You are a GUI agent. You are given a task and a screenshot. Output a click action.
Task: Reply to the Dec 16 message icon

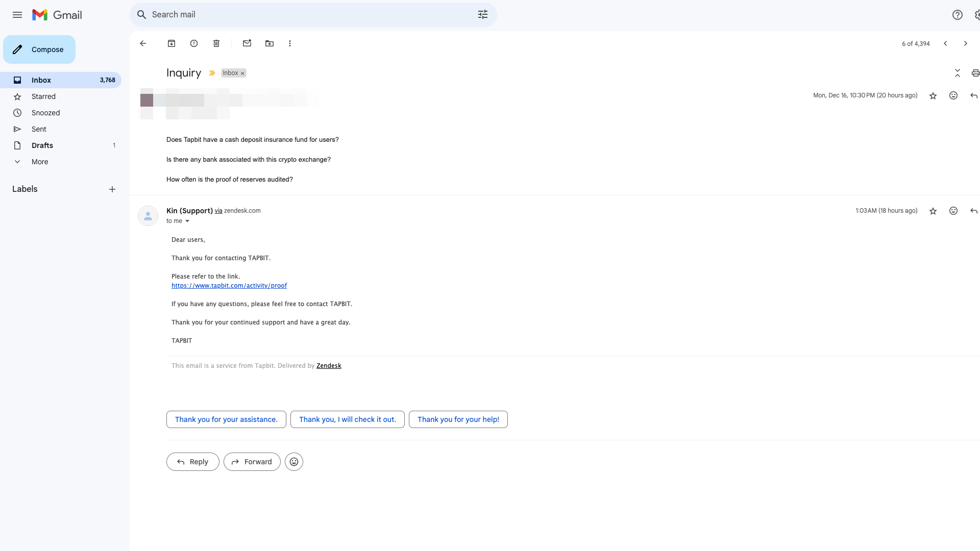coord(974,95)
